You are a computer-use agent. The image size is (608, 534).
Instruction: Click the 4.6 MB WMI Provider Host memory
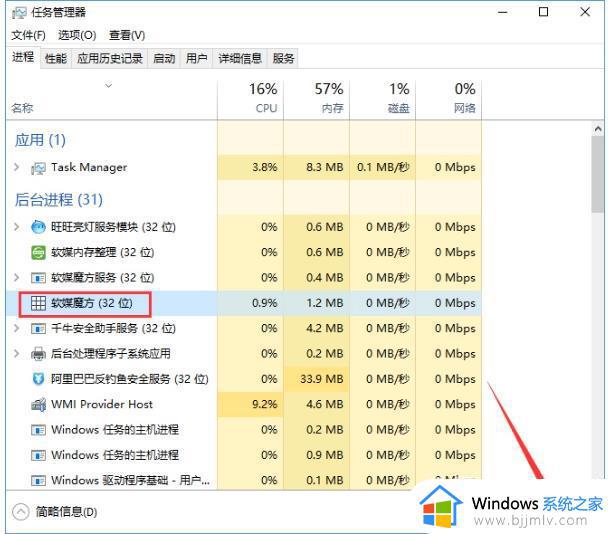(x=325, y=404)
